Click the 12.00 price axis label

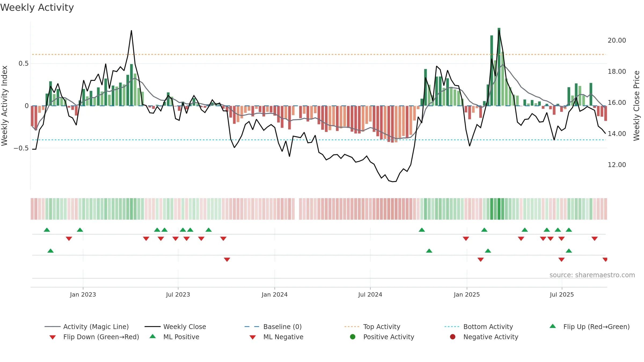(x=617, y=165)
